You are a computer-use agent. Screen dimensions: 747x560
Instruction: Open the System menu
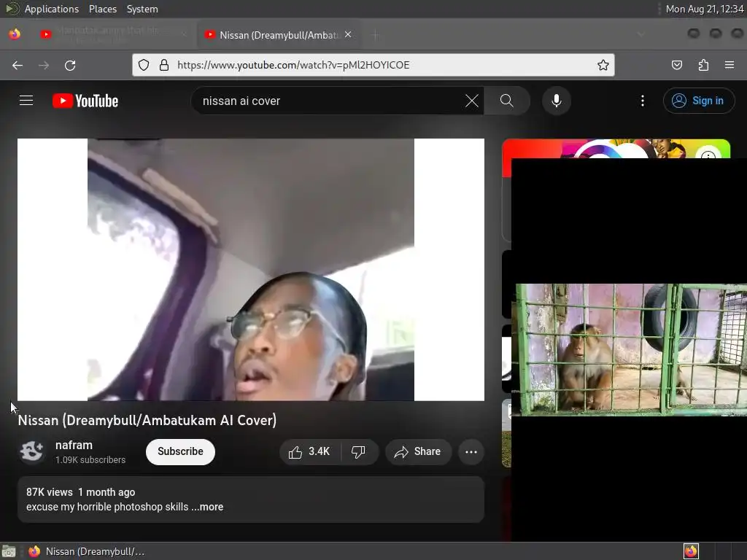pos(142,9)
